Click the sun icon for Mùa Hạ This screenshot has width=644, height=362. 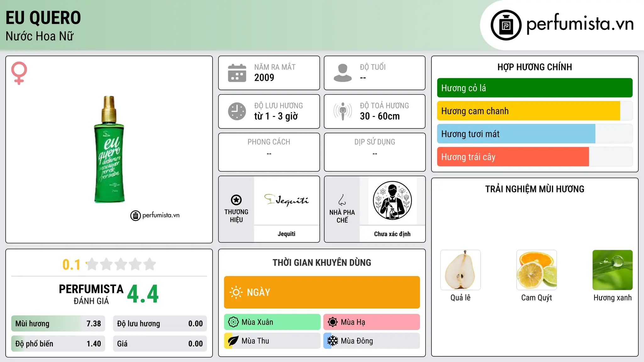pos(333,322)
